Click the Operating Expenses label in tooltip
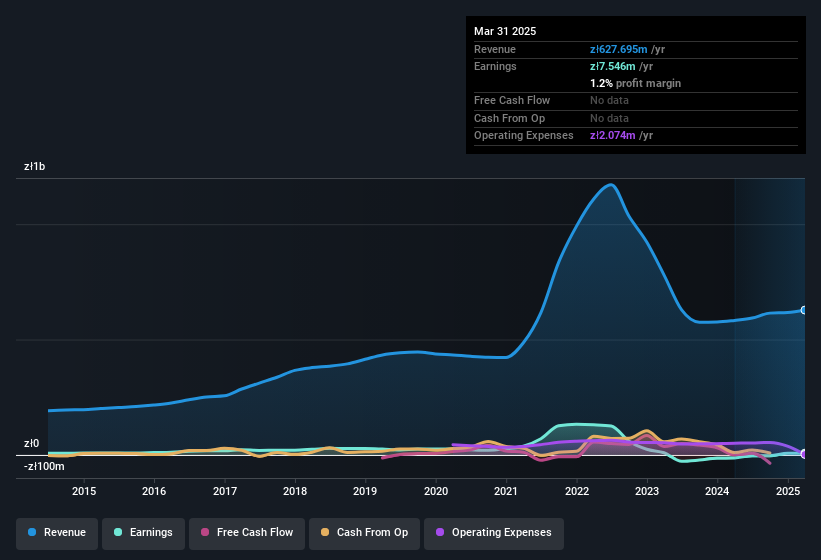821x560 pixels. (x=524, y=136)
